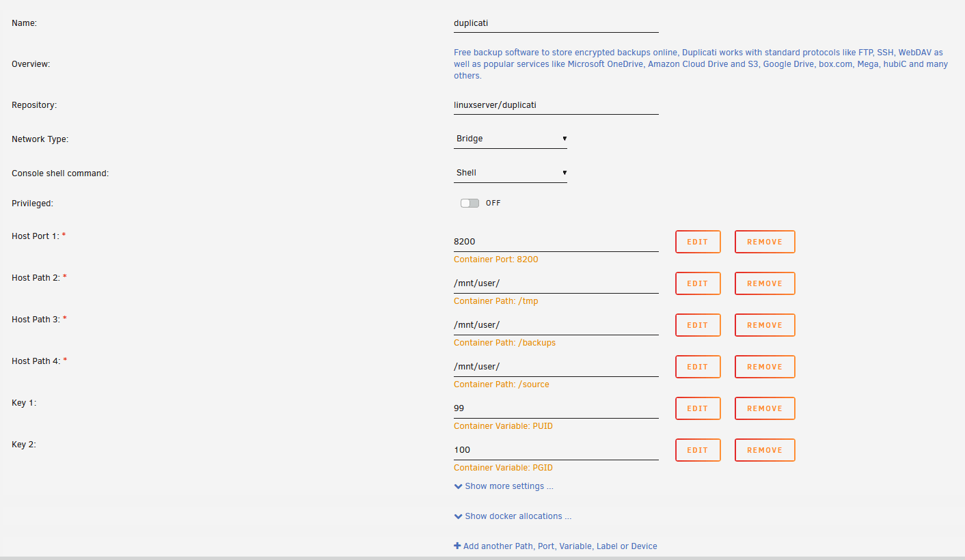Click the 'Network Type:' label
The image size is (965, 560).
(40, 139)
